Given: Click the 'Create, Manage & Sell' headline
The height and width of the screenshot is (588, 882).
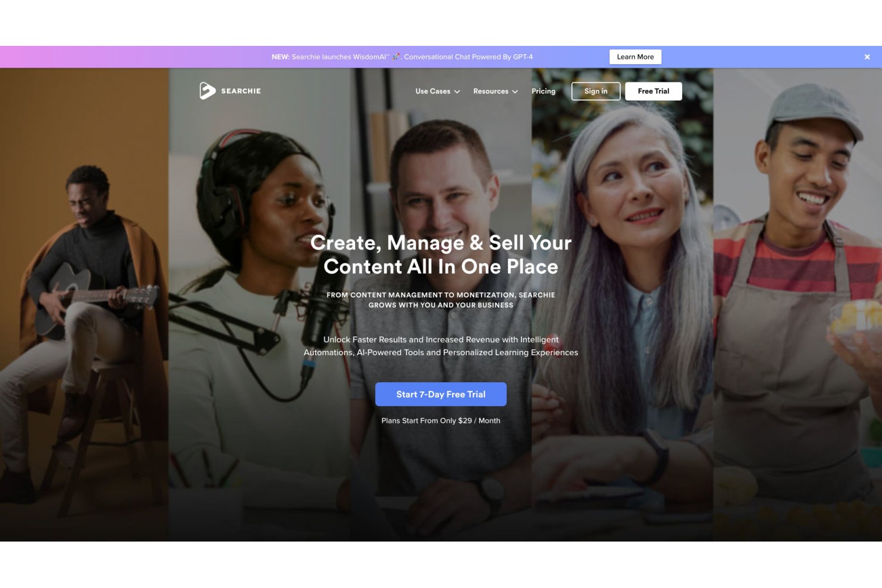Looking at the screenshot, I should [441, 255].
